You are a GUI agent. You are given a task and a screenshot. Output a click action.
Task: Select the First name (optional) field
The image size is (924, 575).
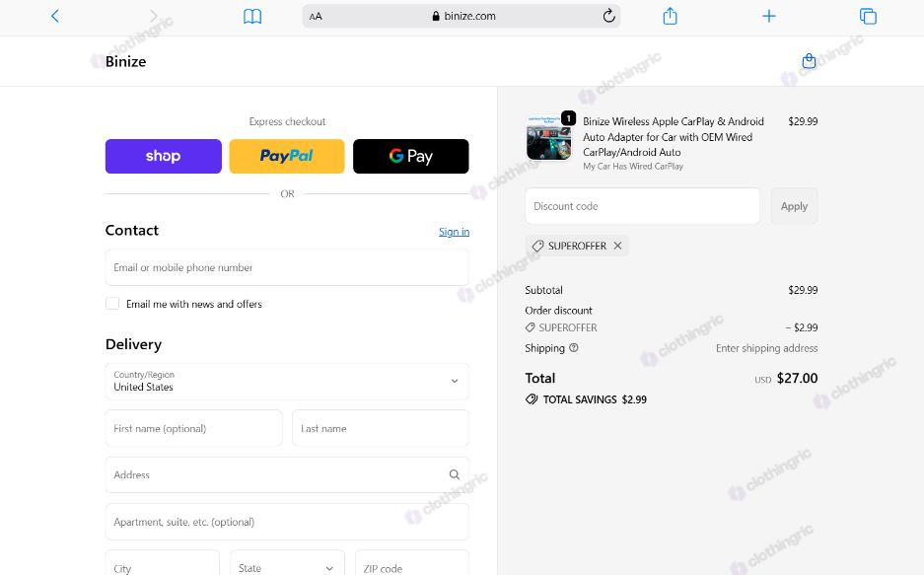(x=194, y=428)
